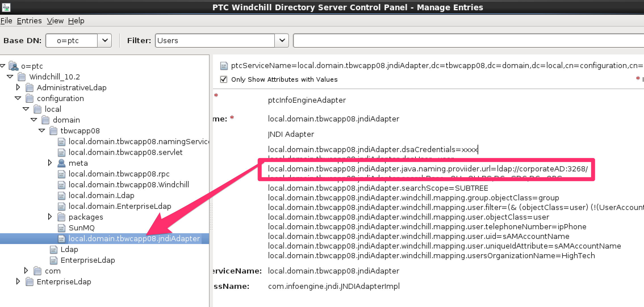This screenshot has height=307, width=644.
Task: Click the mapping.user.objectClass=user line
Action: pos(409,217)
